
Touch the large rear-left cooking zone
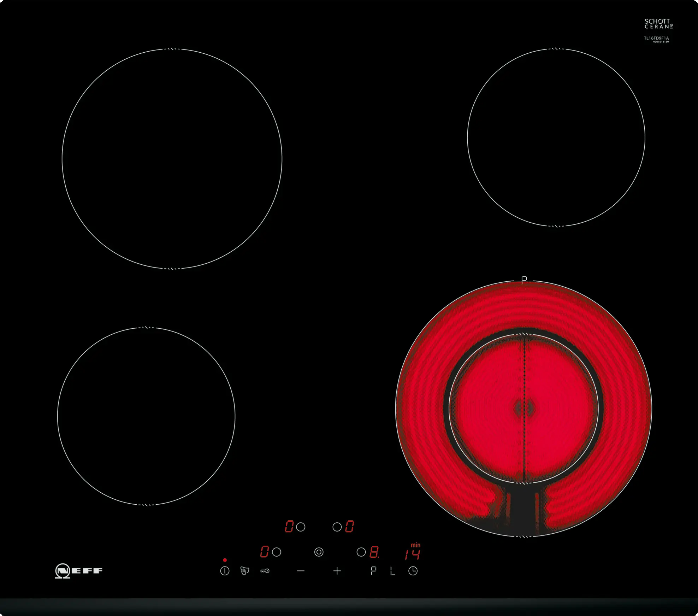pos(172,159)
